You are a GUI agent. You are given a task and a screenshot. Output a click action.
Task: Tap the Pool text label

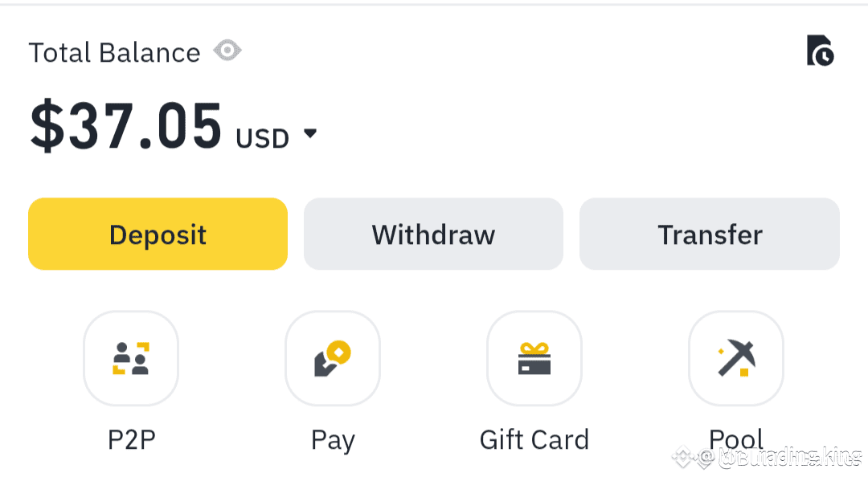736,438
